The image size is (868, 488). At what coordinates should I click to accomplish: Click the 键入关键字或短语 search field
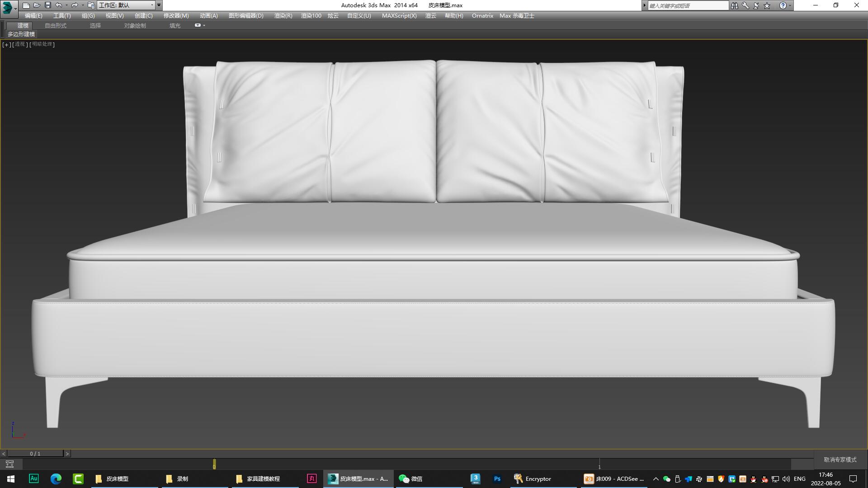point(687,5)
